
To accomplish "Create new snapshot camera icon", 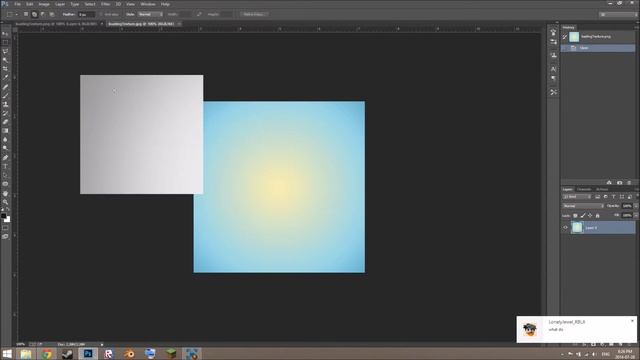I will click(x=620, y=183).
